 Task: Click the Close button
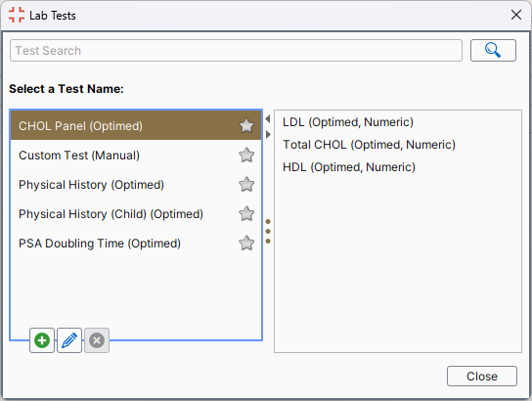click(x=482, y=376)
